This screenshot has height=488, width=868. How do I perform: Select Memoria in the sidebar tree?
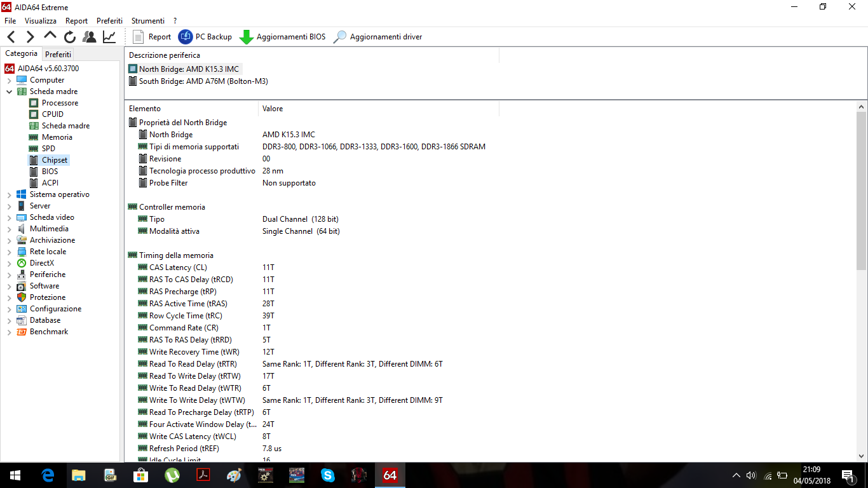click(x=57, y=137)
